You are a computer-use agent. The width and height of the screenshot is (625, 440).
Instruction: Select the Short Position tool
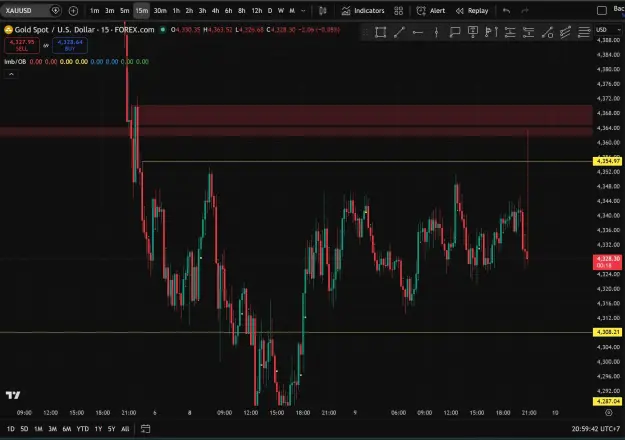point(529,32)
